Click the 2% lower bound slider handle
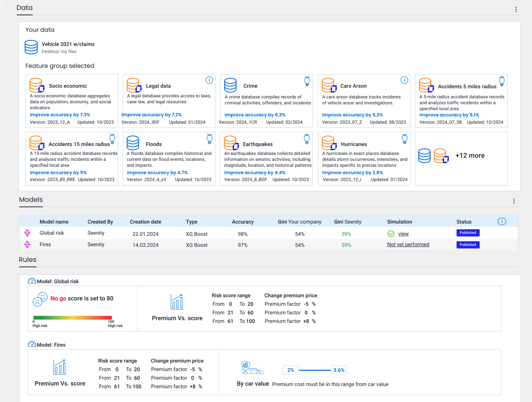This screenshot has width=532, height=402. point(291,370)
